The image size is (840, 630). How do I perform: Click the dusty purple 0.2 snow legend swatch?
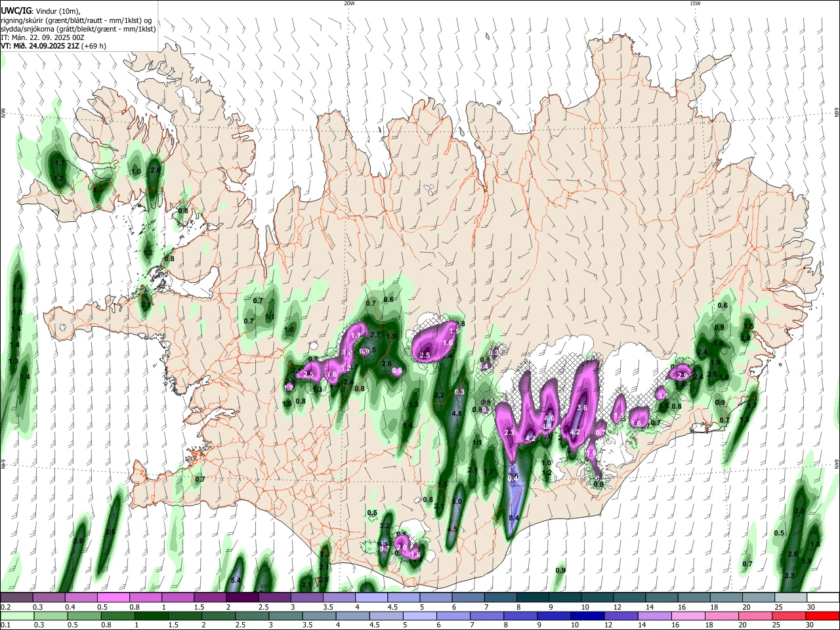pos(16,598)
